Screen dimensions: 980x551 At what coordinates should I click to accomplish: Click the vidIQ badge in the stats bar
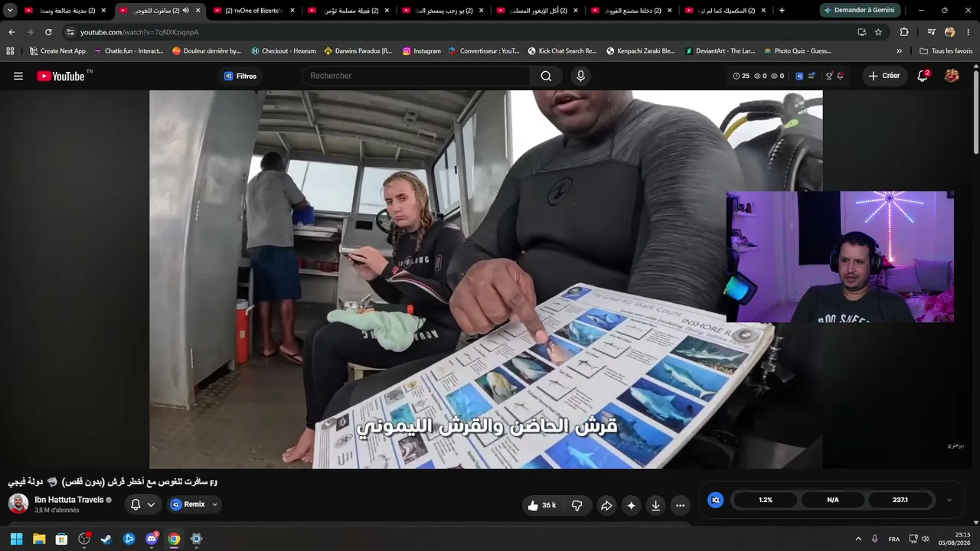[716, 500]
